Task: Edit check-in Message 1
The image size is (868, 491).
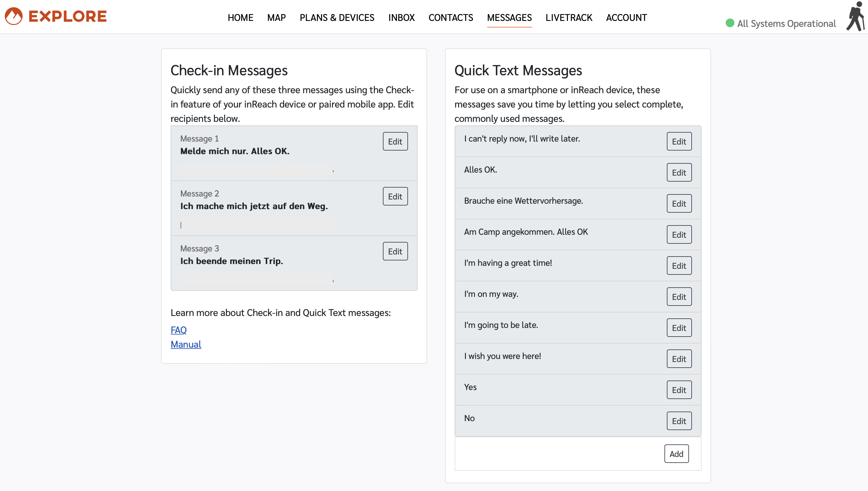Action: tap(395, 141)
